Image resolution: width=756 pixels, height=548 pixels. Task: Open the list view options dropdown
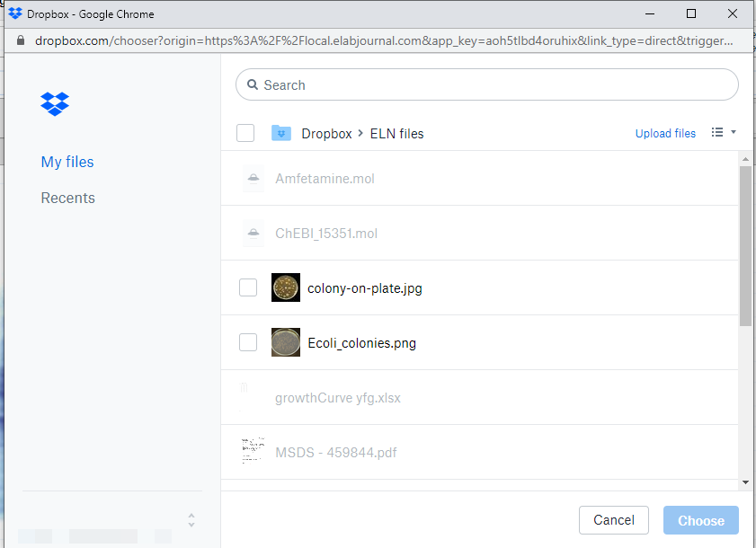pyautogui.click(x=724, y=133)
